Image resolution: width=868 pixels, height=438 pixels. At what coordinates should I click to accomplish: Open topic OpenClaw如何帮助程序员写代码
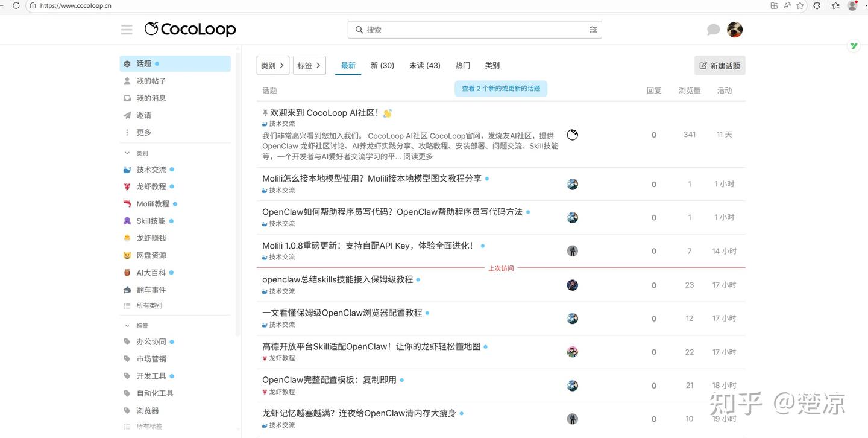pyautogui.click(x=392, y=212)
